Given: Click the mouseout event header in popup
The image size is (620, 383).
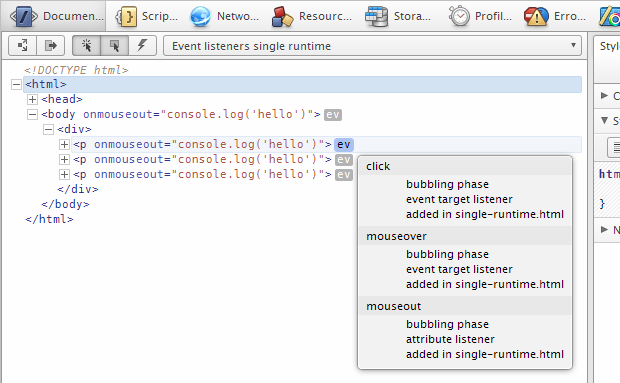Looking at the screenshot, I should [x=465, y=306].
